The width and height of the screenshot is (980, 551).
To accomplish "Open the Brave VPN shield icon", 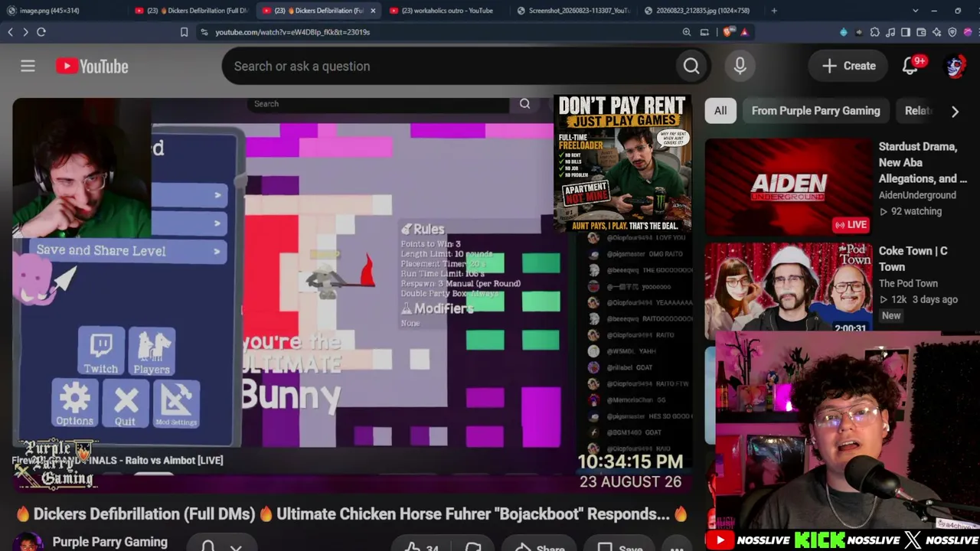I will (x=952, y=32).
